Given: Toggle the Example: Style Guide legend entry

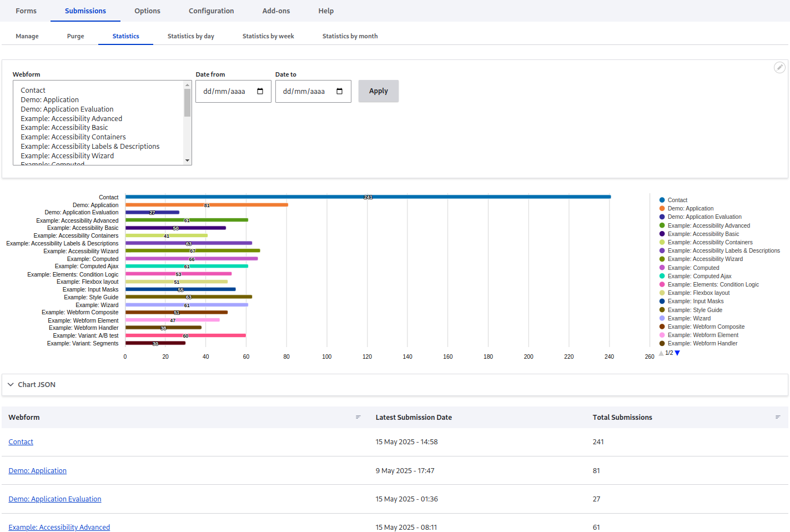Looking at the screenshot, I should 691,310.
